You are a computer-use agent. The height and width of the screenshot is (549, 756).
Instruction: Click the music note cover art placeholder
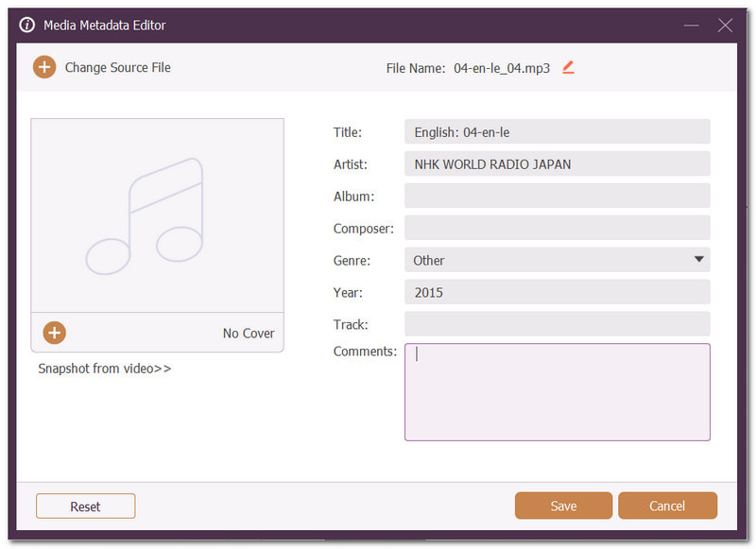(x=157, y=215)
